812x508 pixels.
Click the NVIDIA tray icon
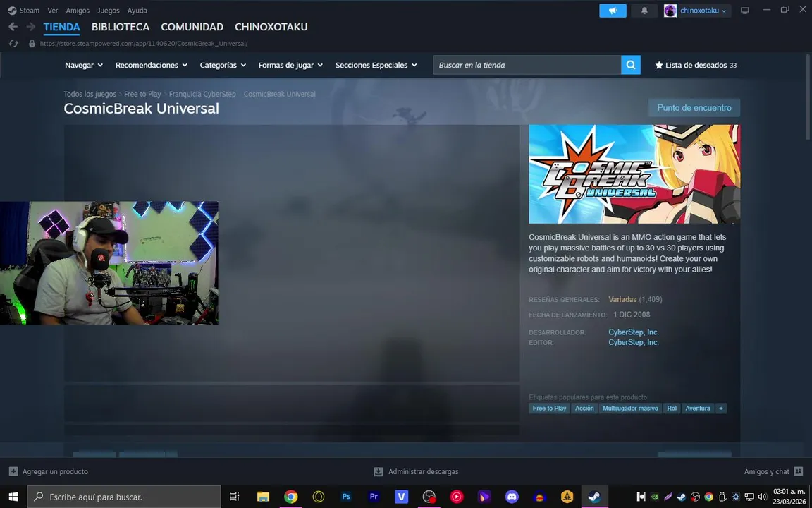tap(655, 497)
